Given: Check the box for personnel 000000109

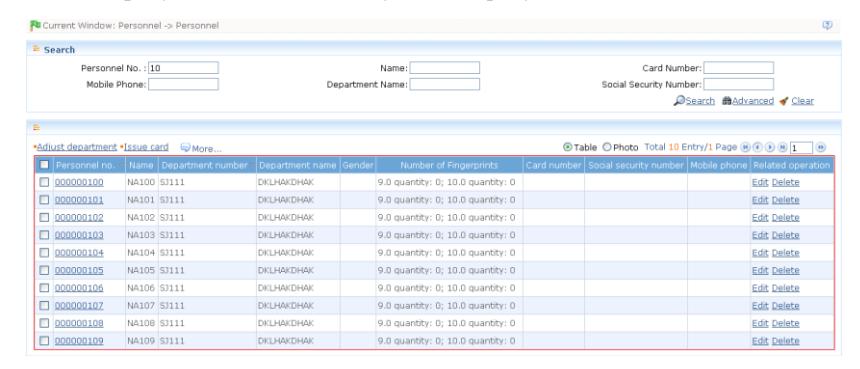Looking at the screenshot, I should (x=44, y=340).
